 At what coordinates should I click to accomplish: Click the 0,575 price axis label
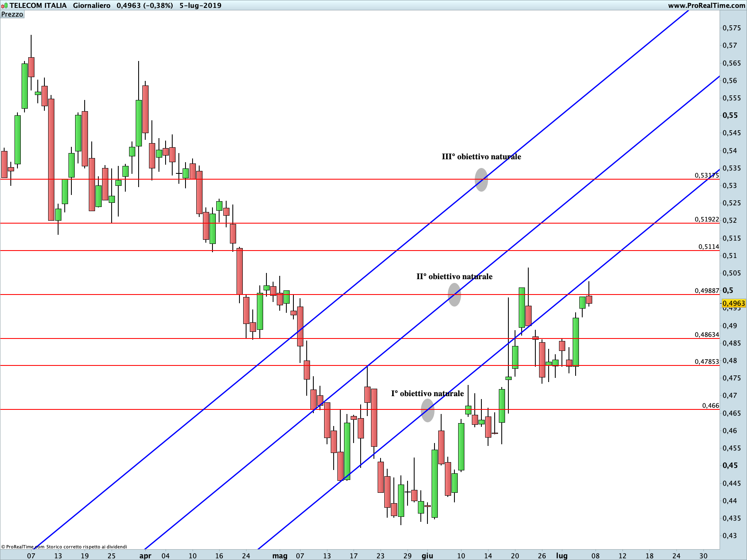(x=732, y=28)
